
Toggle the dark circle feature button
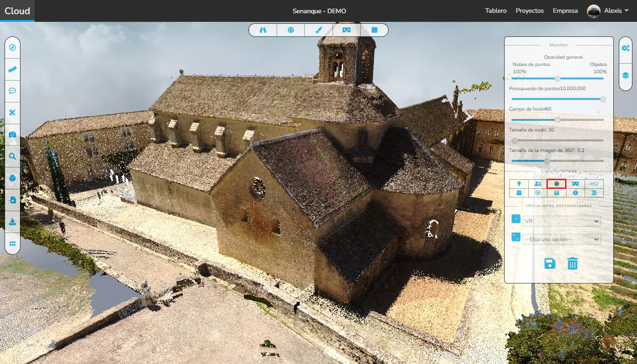tap(556, 184)
